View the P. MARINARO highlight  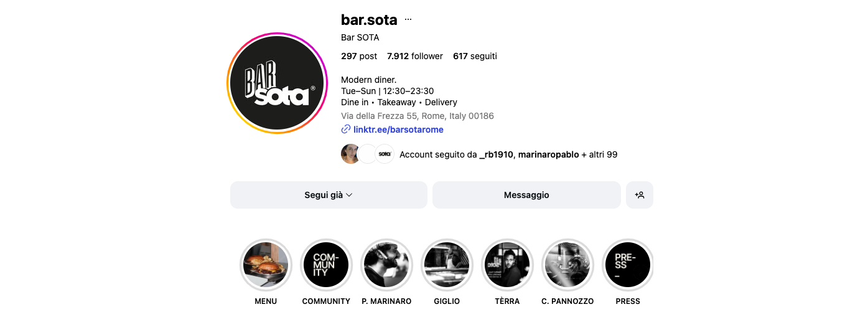pyautogui.click(x=386, y=265)
